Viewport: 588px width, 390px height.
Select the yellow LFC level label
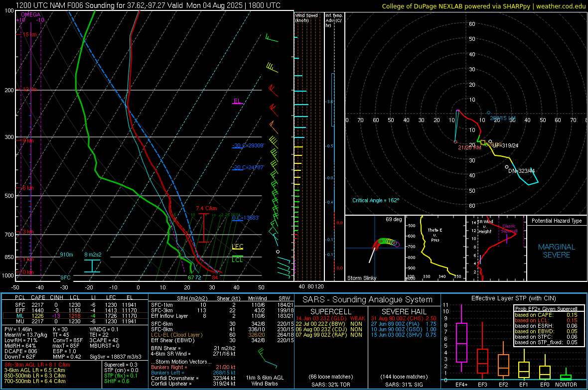[x=237, y=247]
